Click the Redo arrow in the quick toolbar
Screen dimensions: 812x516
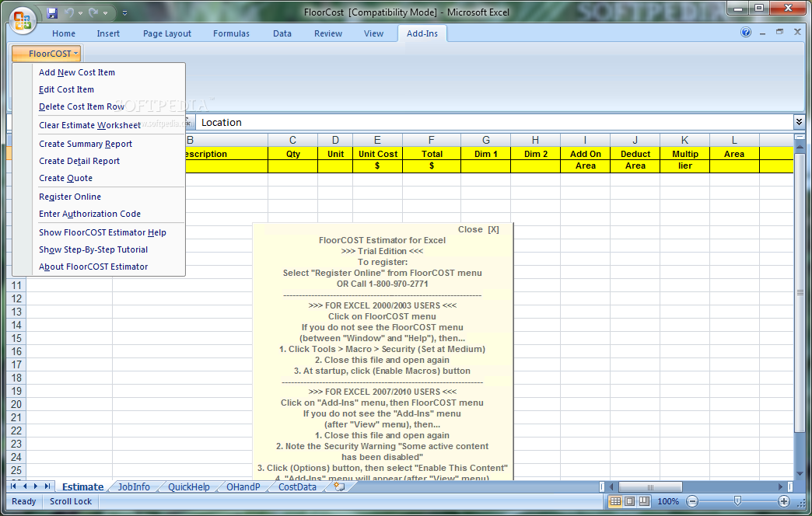[94, 12]
